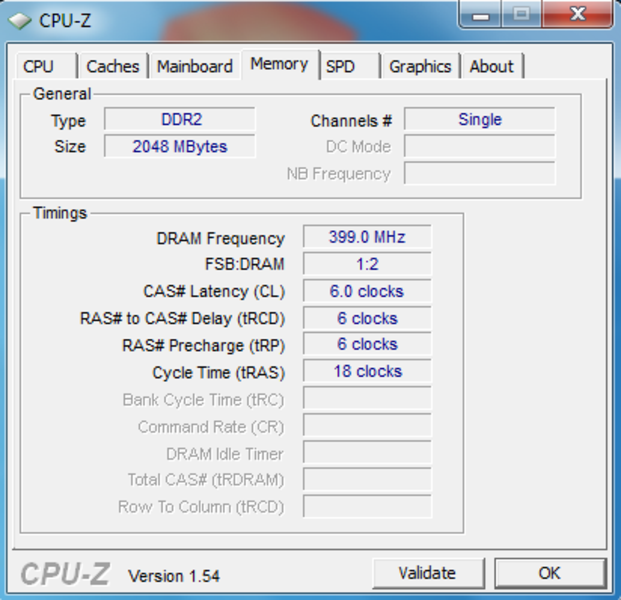Viewport: 621px width, 600px height.
Task: Select the Mainboard tab
Action: coord(195,66)
